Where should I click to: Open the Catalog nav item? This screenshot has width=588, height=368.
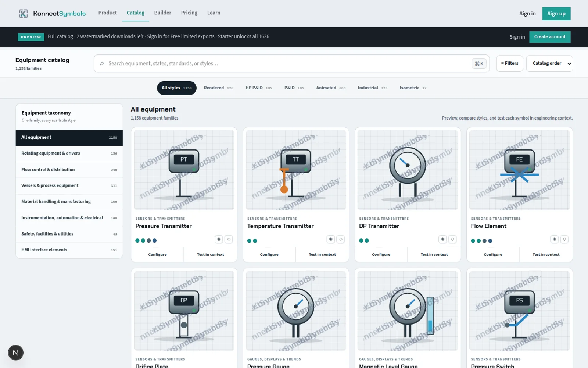click(x=136, y=13)
